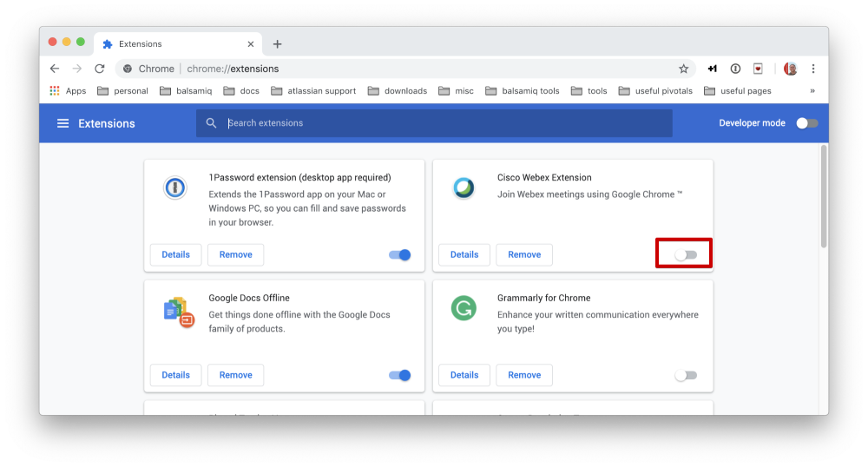The image size is (868, 467).
Task: Open the balsamiq tools bookmark folder
Action: (x=523, y=90)
